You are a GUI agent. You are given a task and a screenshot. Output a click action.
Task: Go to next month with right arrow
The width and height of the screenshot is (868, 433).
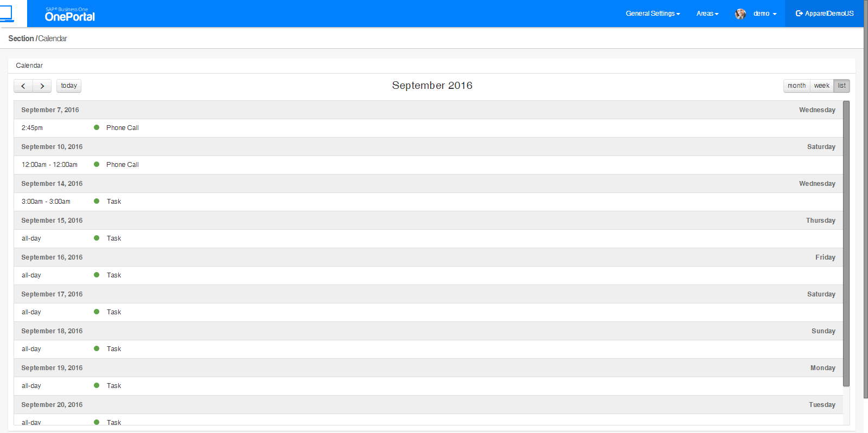[x=42, y=86]
